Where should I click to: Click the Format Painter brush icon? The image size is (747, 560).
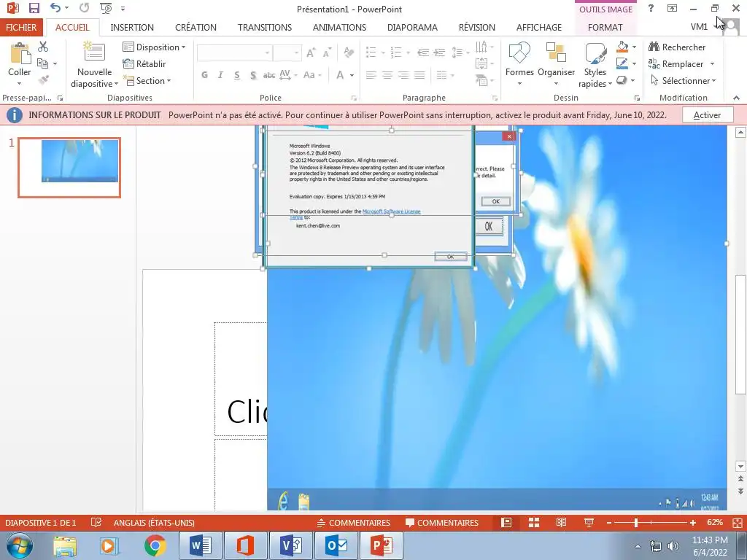tap(43, 80)
